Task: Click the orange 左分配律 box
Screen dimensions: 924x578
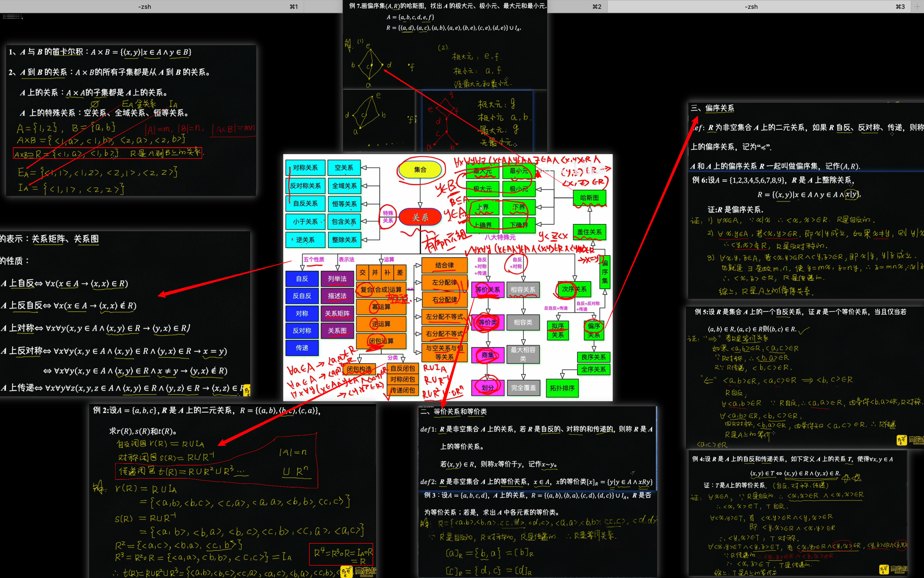Action: point(444,282)
